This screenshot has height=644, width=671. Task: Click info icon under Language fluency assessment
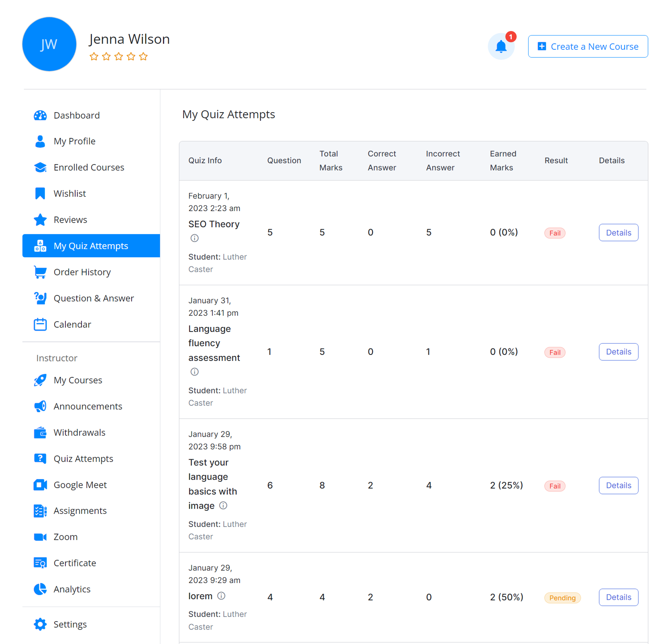(195, 372)
